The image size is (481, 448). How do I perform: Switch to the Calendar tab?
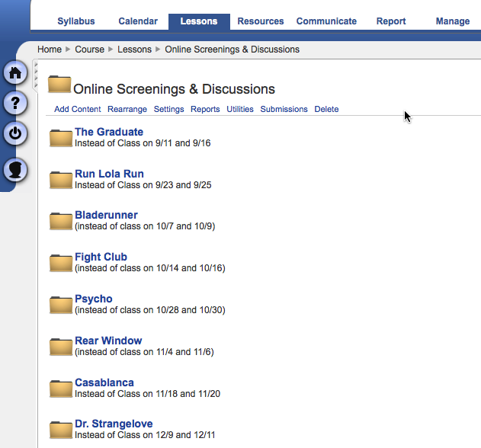pyautogui.click(x=138, y=21)
